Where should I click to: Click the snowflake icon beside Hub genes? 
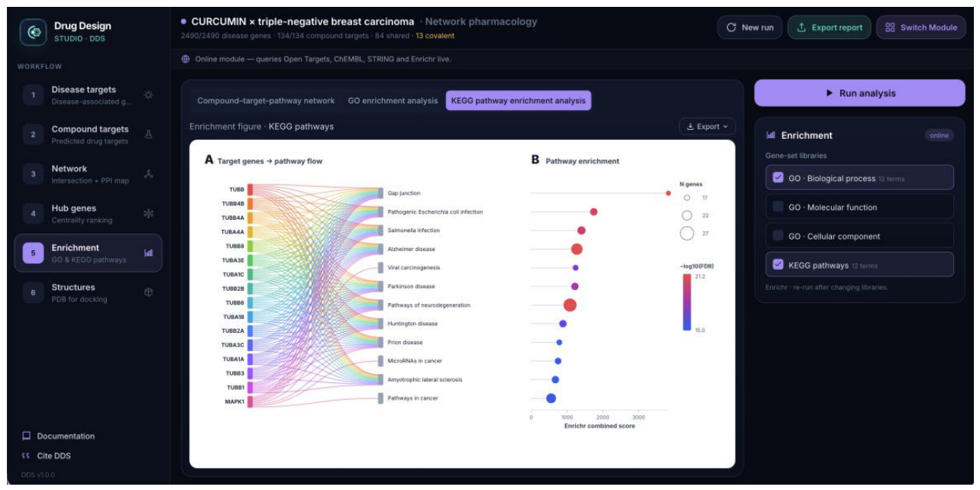point(148,214)
